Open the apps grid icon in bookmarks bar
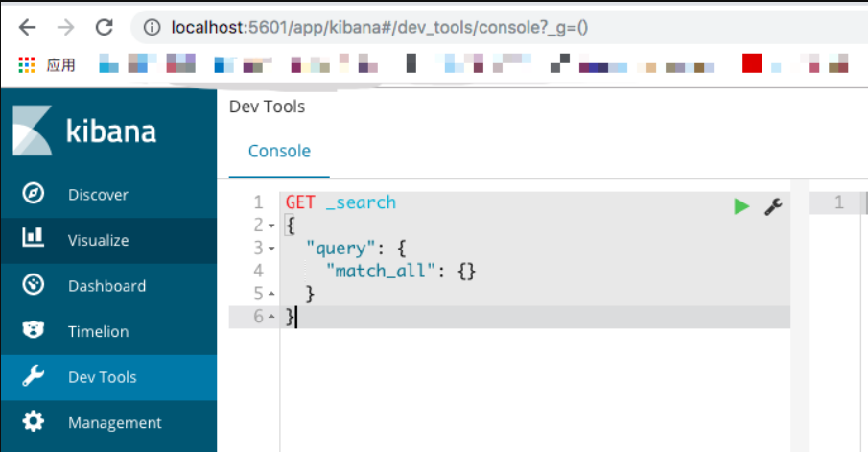The height and width of the screenshot is (452, 868). [26, 65]
